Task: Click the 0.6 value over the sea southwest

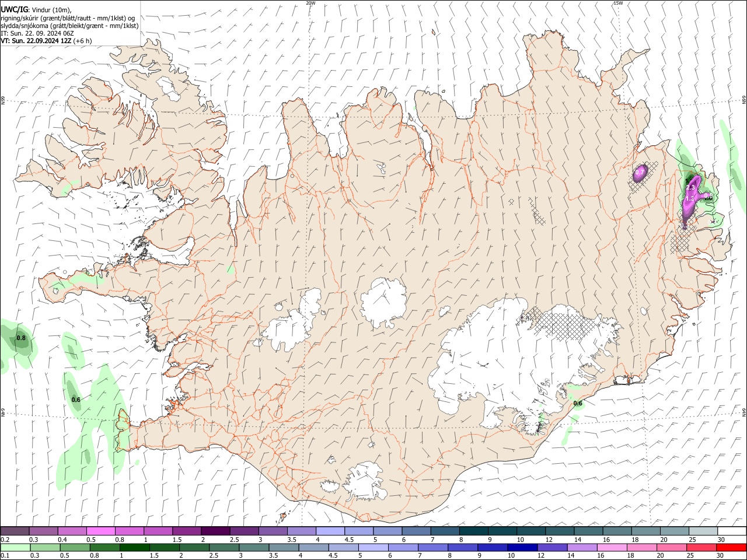Action: point(76,400)
